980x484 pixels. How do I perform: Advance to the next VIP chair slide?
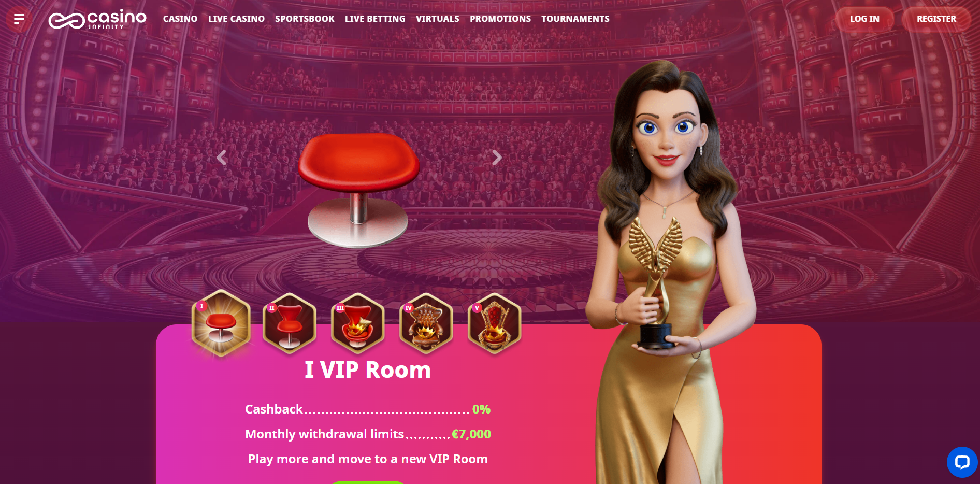[x=497, y=158]
